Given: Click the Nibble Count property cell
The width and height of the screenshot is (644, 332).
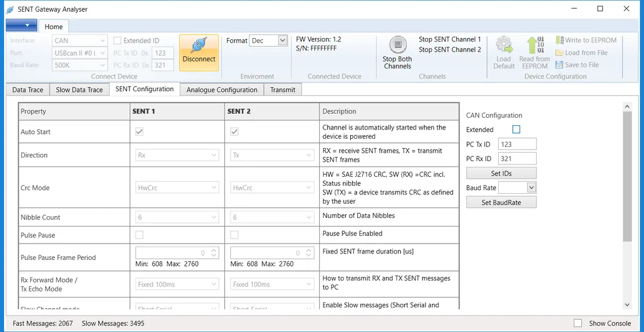Looking at the screenshot, I should (x=74, y=217).
